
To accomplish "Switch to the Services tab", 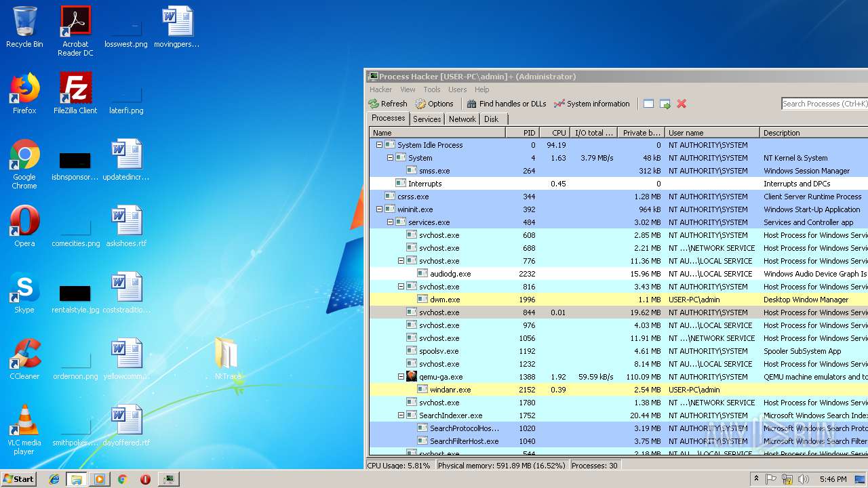I will (x=427, y=119).
